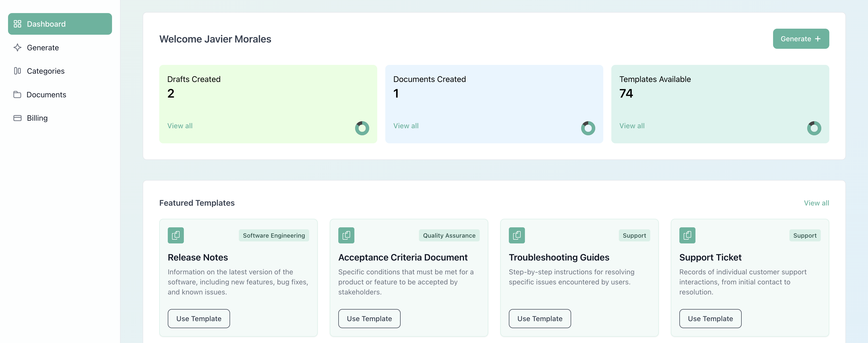868x343 pixels.
Task: Click the Acceptance Criteria Document copy icon
Action: click(346, 235)
